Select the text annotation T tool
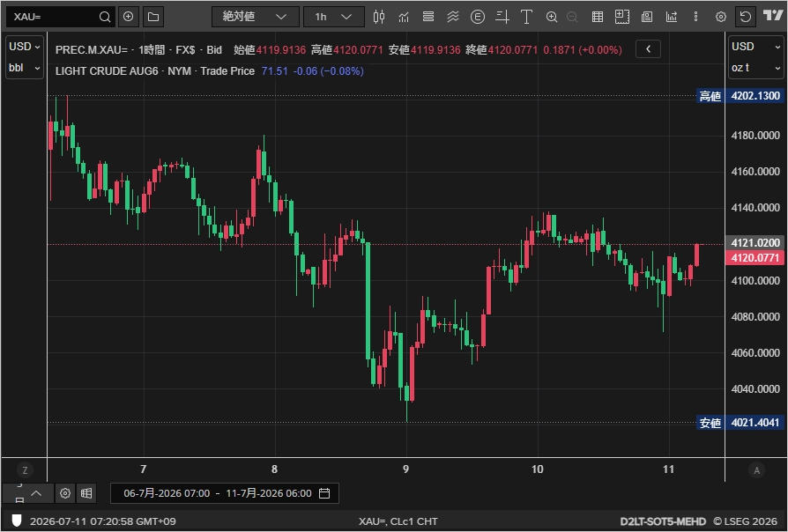The image size is (788, 532). pos(527,17)
